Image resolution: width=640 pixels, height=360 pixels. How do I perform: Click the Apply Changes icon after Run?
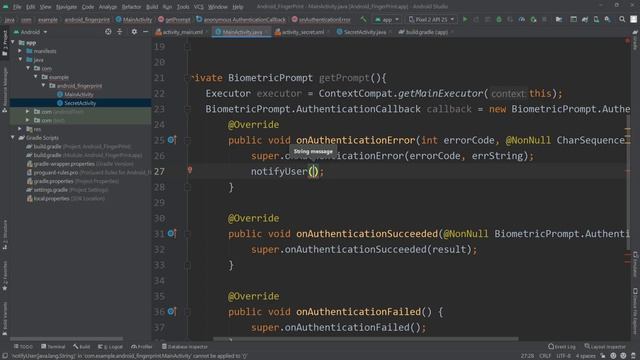coord(476,19)
